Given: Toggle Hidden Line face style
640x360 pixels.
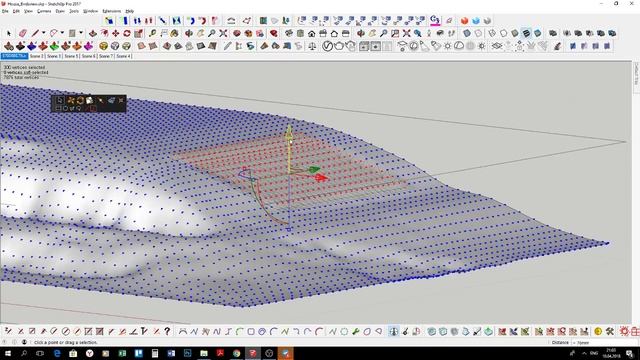Looking at the screenshot, I should 504,33.
